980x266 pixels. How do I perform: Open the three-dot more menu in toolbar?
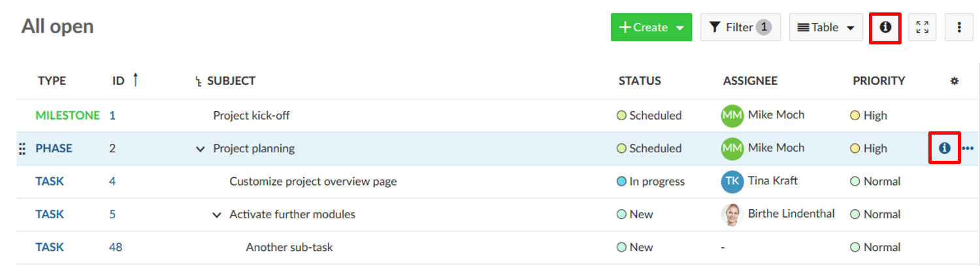pyautogui.click(x=959, y=27)
